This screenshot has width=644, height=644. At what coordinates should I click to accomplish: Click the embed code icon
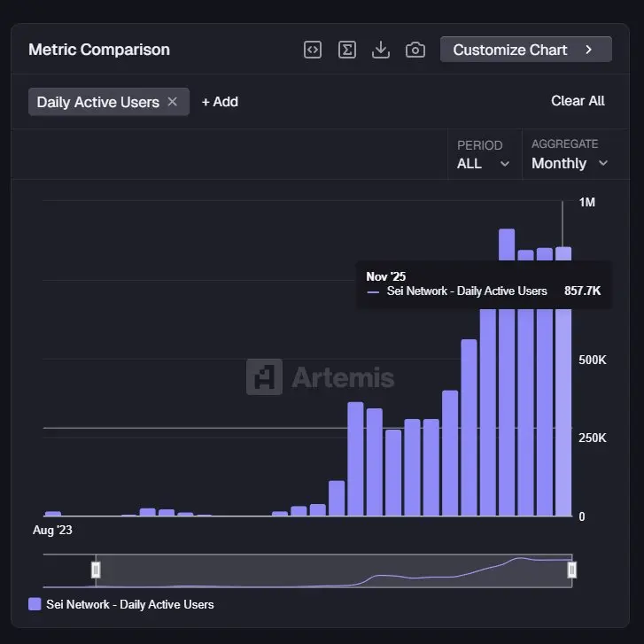pos(313,50)
